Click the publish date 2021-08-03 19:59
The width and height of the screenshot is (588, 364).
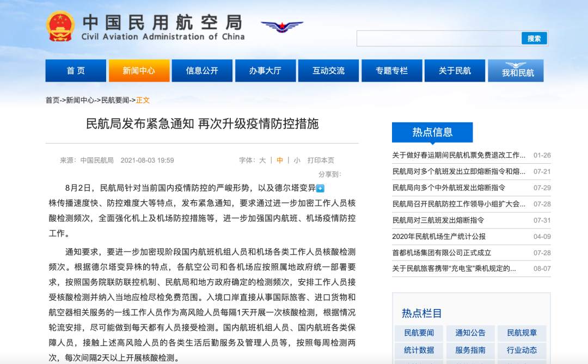coord(147,161)
